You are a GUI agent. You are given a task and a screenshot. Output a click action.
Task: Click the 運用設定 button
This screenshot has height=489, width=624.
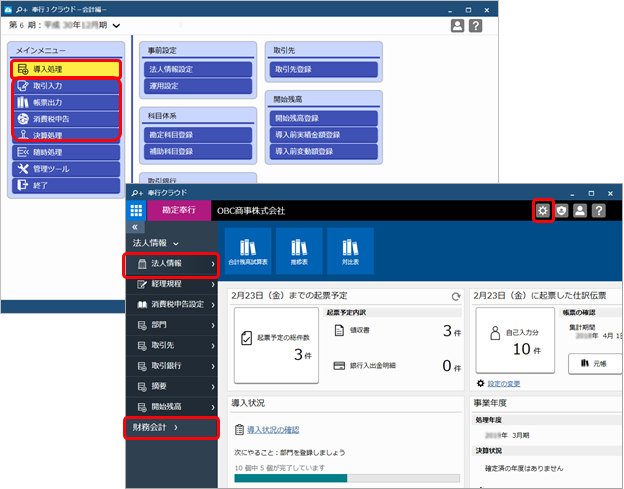coord(198,86)
